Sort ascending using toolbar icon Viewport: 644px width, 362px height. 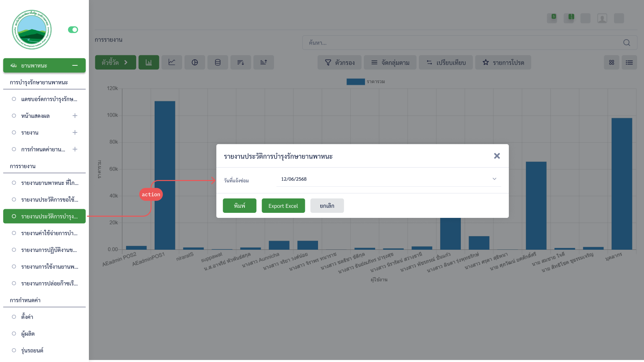[x=264, y=62]
